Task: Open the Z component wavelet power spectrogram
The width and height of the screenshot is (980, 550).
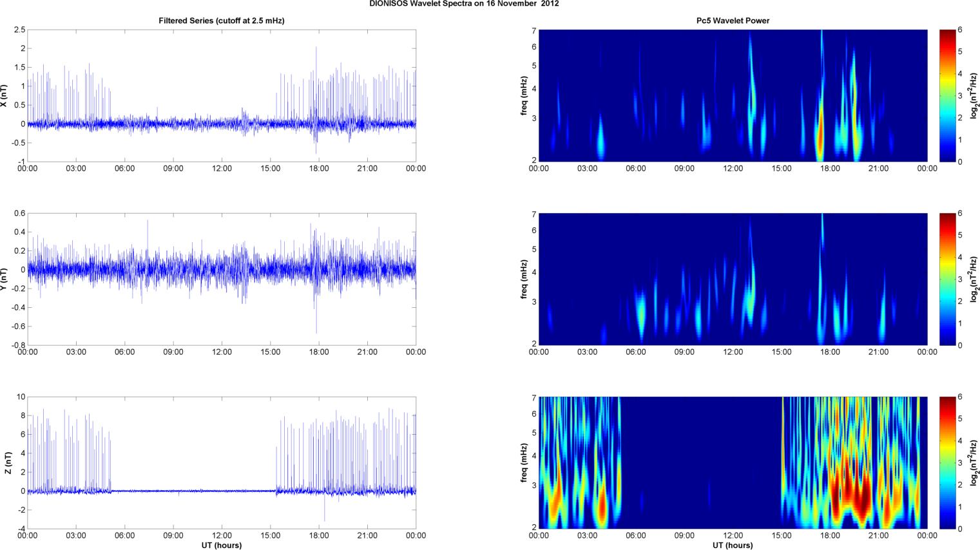Action: pos(733,462)
